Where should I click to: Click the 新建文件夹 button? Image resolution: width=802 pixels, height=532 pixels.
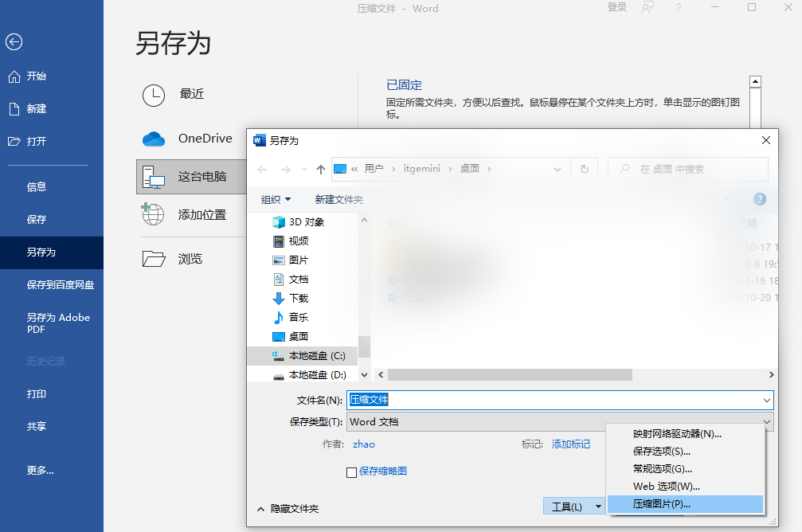point(338,198)
